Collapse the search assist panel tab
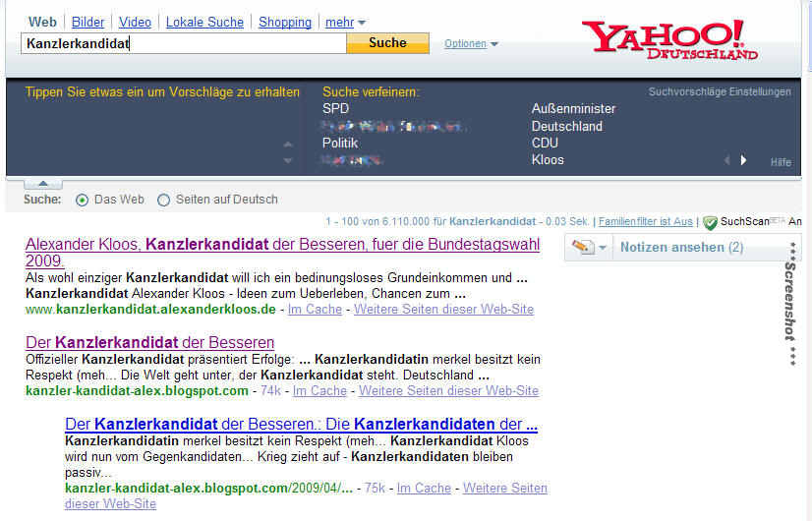This screenshot has height=521, width=812. pos(43,184)
